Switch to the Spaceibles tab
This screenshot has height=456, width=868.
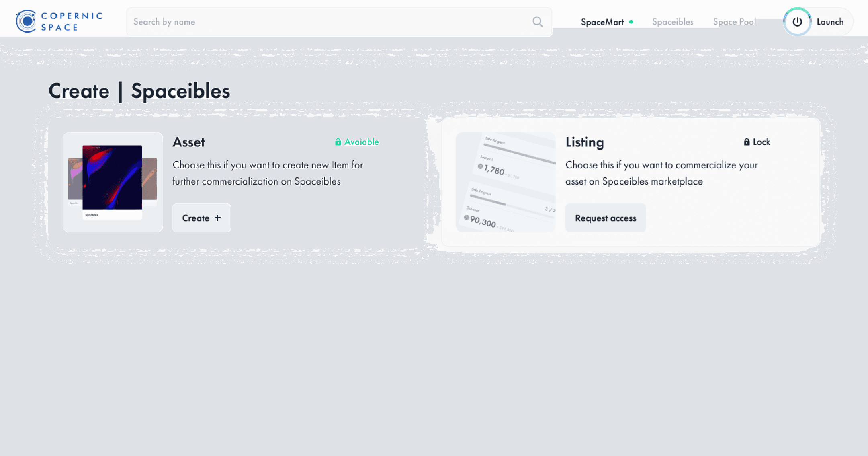(672, 22)
